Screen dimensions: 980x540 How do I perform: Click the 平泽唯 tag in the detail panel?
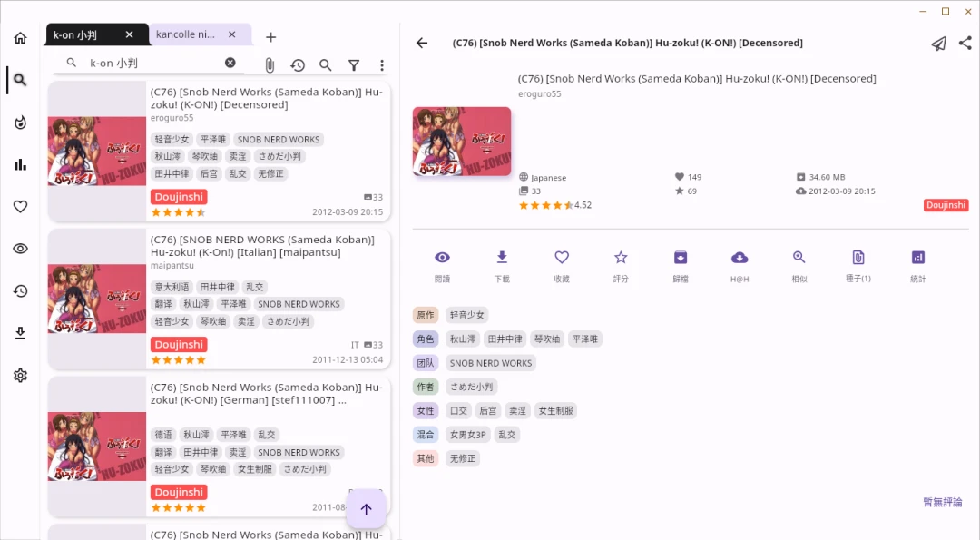585,339
